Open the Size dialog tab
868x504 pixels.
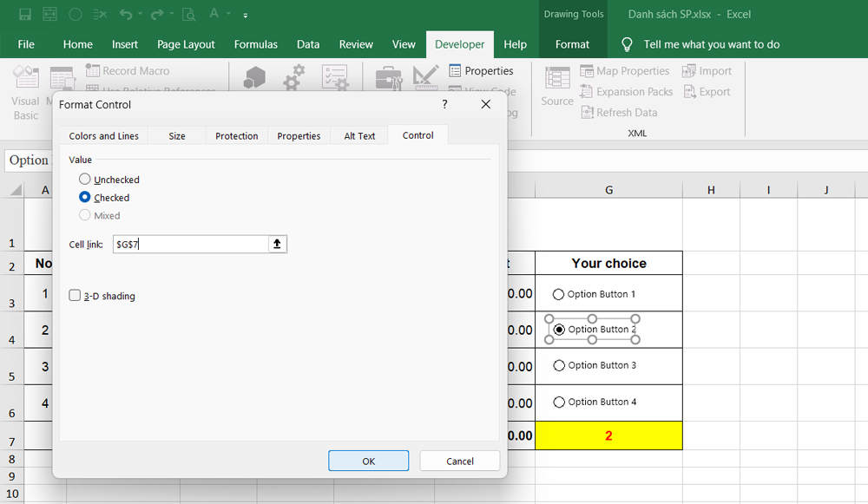pyautogui.click(x=176, y=135)
